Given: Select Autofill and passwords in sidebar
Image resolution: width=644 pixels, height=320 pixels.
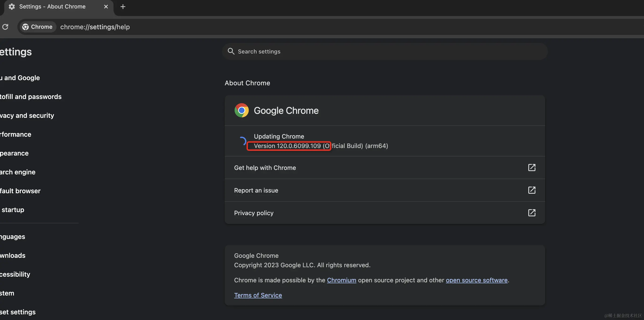Looking at the screenshot, I should 31,97.
